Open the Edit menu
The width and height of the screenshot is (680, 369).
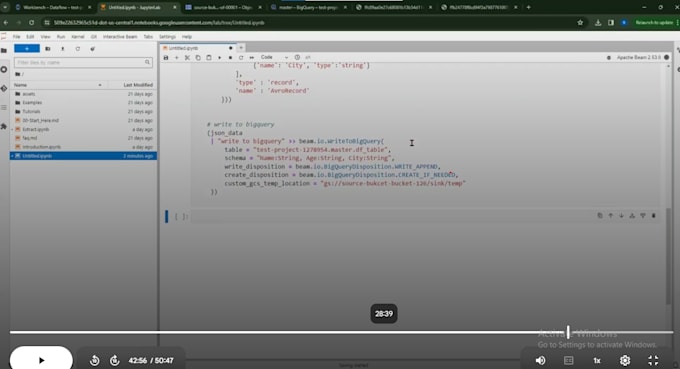(30, 37)
